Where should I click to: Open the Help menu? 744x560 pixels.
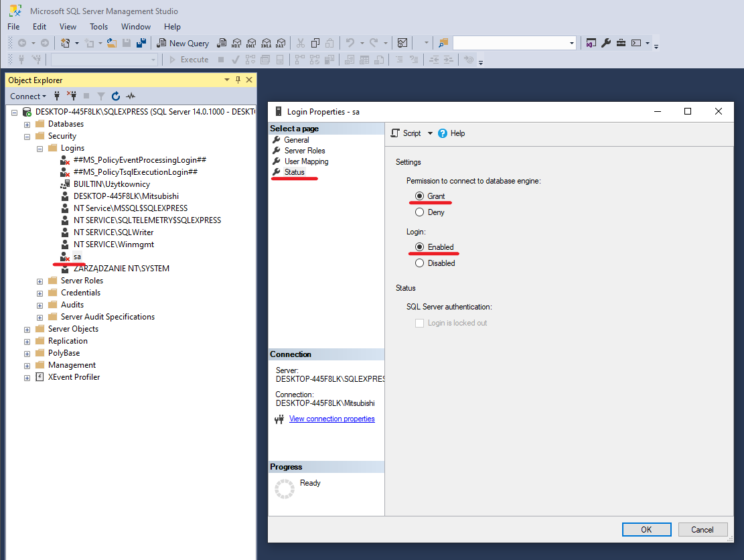coord(172,27)
